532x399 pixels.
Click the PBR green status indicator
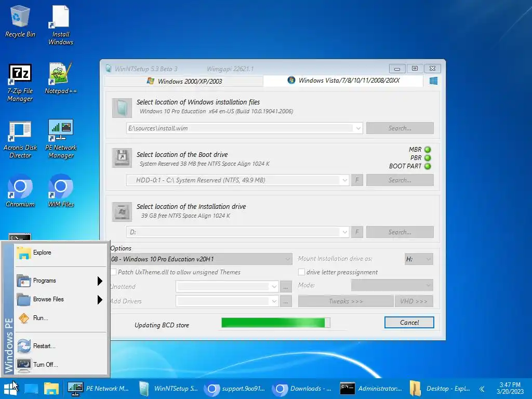[428, 158]
